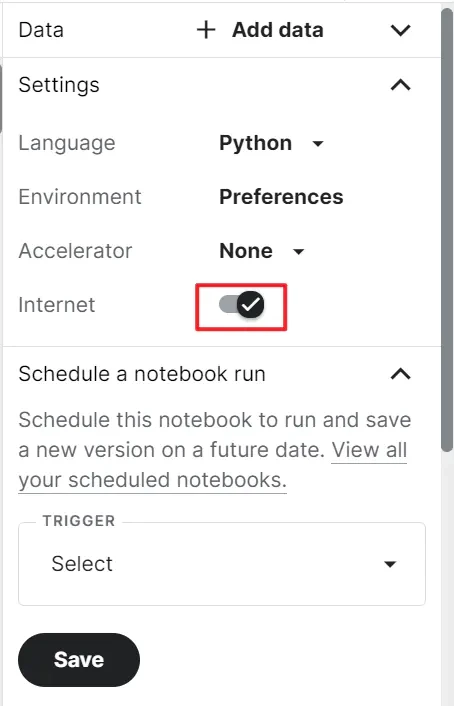The image size is (454, 706).
Task: Click the plus icon beside Add data
Action: (x=206, y=30)
